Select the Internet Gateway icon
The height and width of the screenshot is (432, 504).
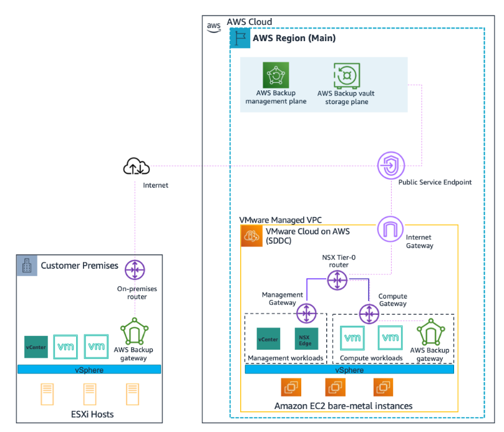390,229
